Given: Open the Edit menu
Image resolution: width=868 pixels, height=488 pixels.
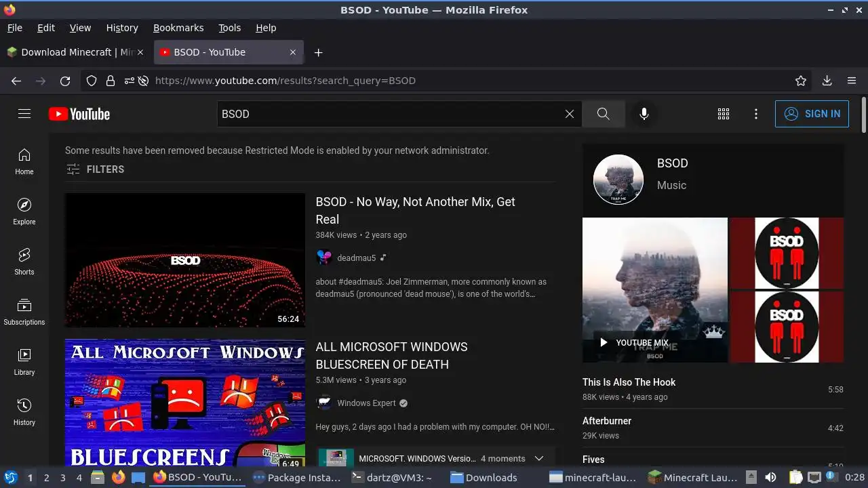Looking at the screenshot, I should point(46,28).
